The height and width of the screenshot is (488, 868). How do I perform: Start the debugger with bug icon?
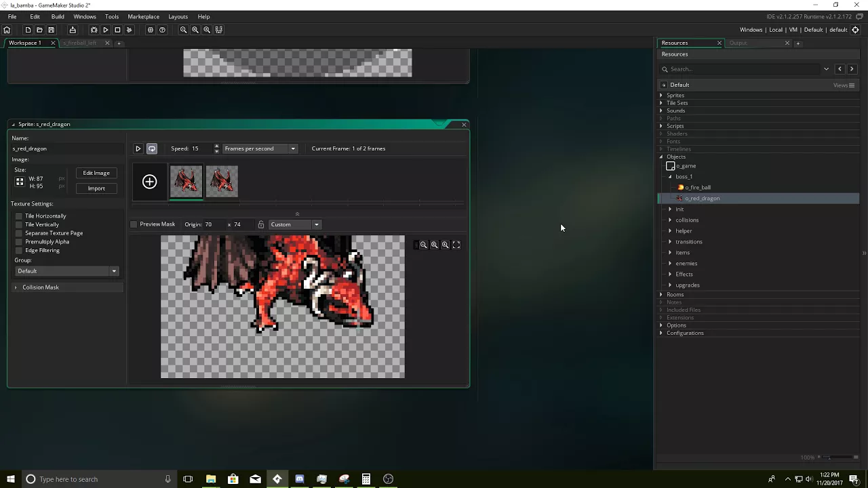coord(94,30)
